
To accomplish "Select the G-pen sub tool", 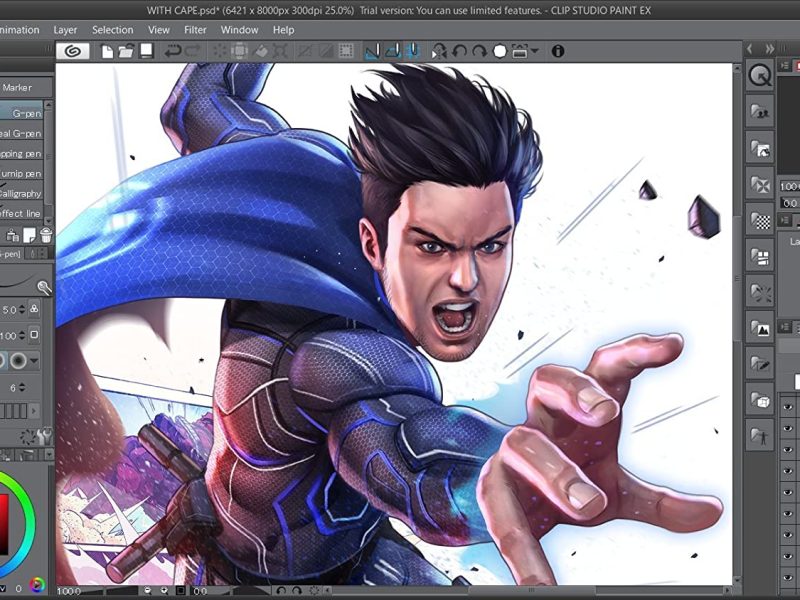I will tap(22, 113).
